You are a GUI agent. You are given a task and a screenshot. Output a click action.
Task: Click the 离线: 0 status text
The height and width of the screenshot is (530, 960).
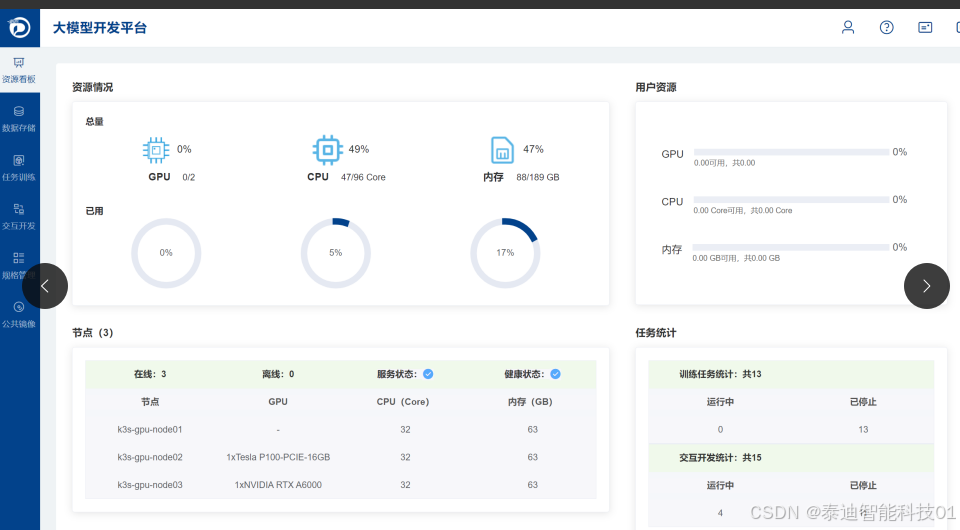pyautogui.click(x=278, y=374)
